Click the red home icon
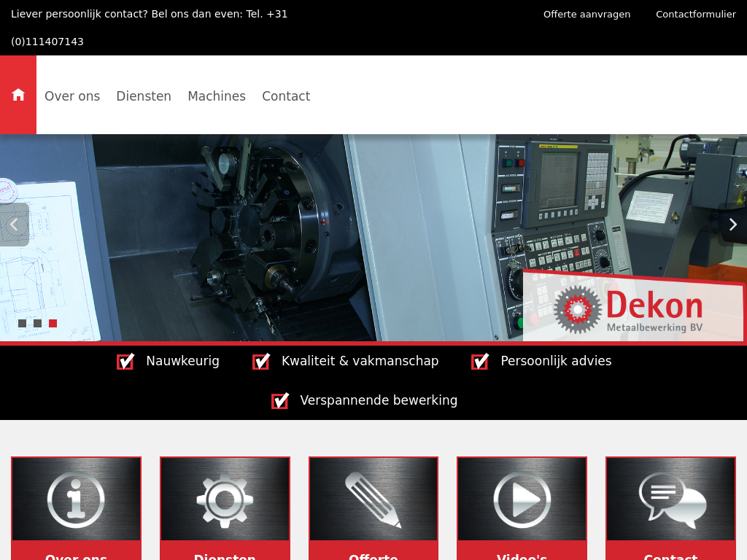 pyautogui.click(x=18, y=95)
